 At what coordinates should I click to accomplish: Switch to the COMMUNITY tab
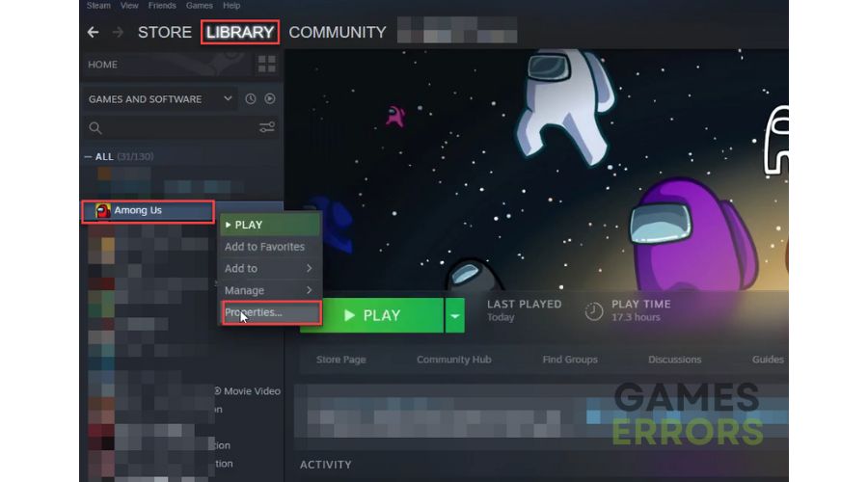(x=338, y=33)
